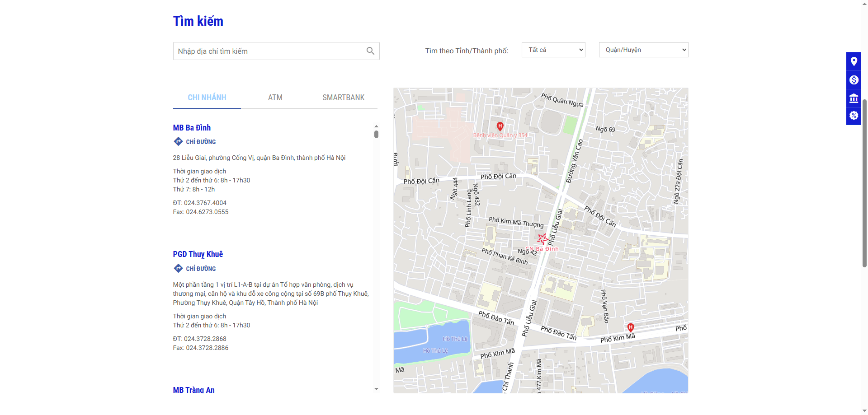Switch to the ATM tab
Screen dimensions: 868x415
[275, 98]
